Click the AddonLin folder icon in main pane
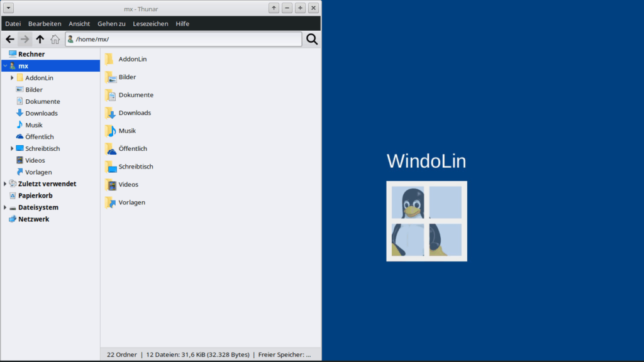Viewport: 644px width, 362px height. coord(109,59)
